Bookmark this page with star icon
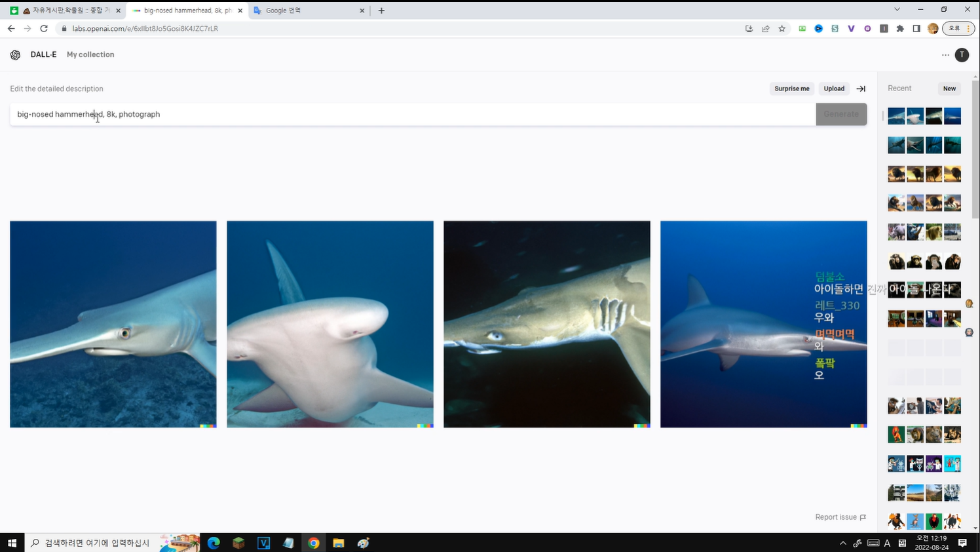The width and height of the screenshot is (980, 552). (x=782, y=29)
